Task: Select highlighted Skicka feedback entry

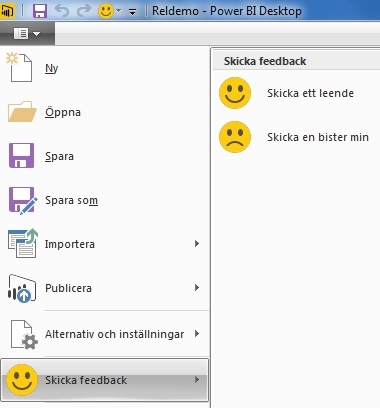Action: pos(105,380)
